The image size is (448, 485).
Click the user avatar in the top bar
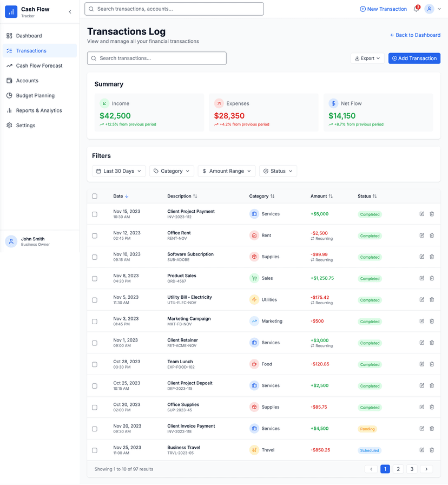point(429,9)
